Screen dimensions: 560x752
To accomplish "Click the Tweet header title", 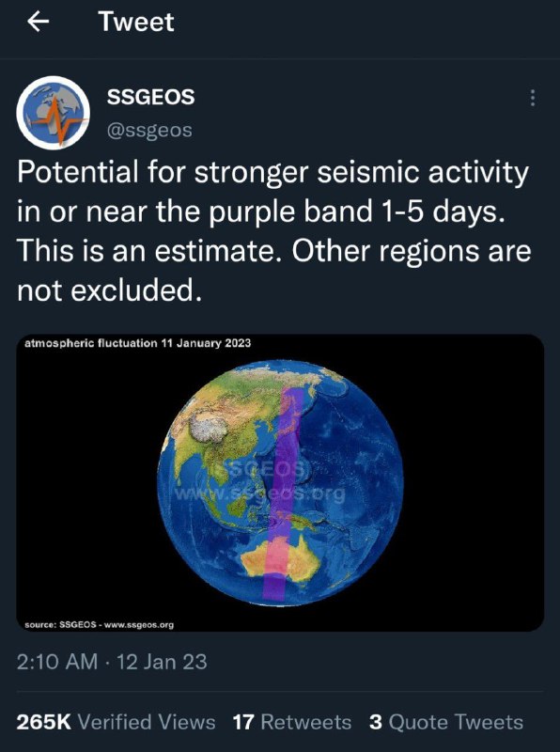I will (x=136, y=22).
